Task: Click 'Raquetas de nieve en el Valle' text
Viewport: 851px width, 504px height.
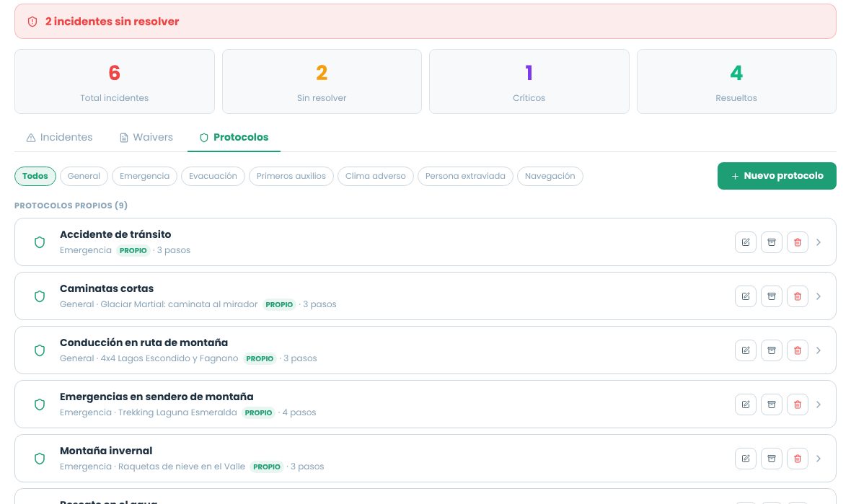Action: [182, 467]
